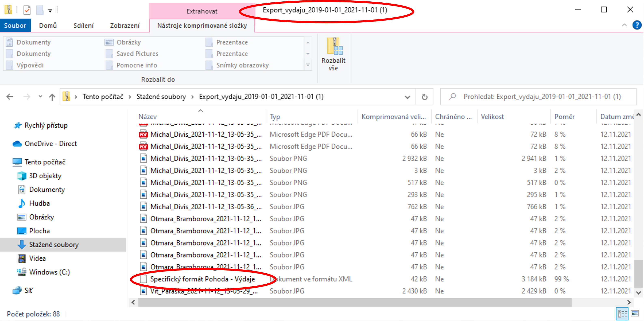The image size is (644, 321).
Task: Go up one folder level with the Up arrow
Action: 52,97
